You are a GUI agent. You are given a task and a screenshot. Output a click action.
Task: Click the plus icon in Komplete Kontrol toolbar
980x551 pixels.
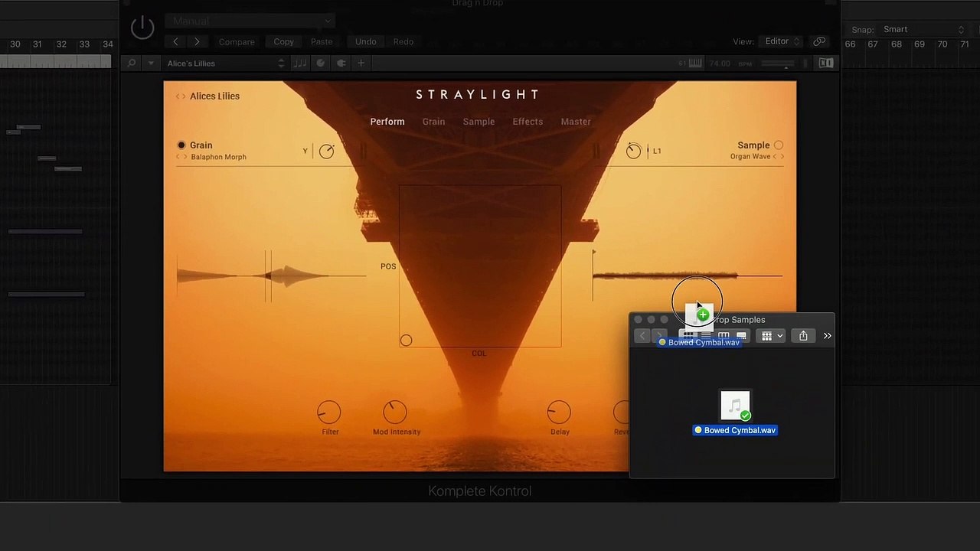tap(361, 64)
